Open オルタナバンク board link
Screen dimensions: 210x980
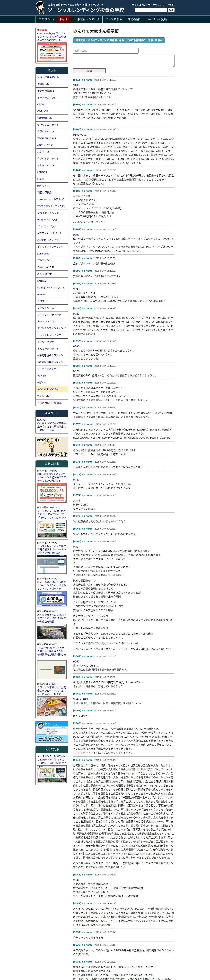click(x=52, y=165)
